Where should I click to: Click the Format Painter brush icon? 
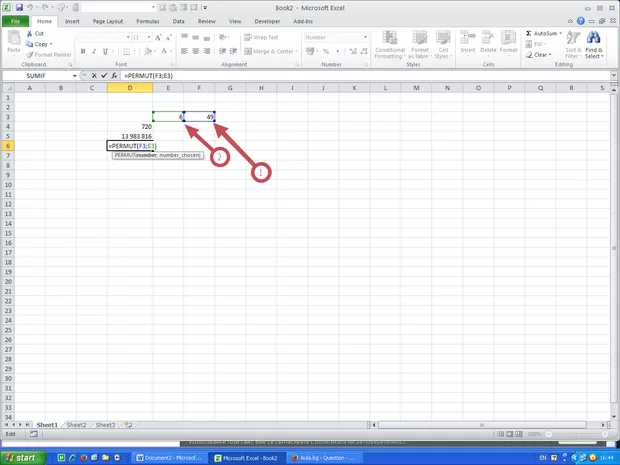click(29, 55)
